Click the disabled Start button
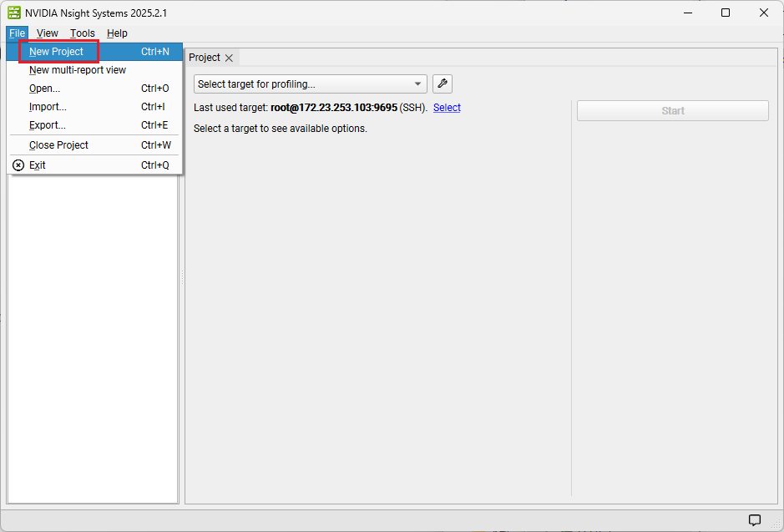784x532 pixels. coord(673,110)
